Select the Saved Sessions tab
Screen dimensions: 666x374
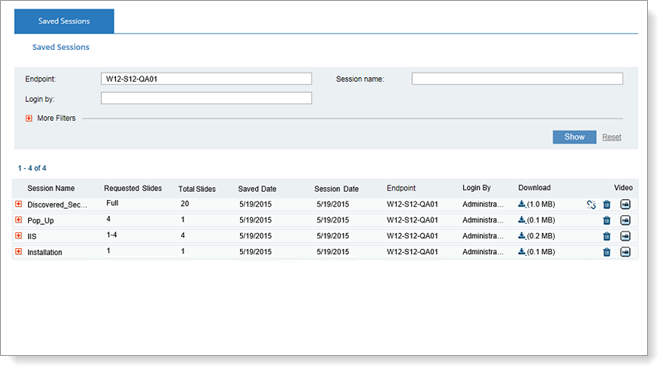pyautogui.click(x=64, y=21)
